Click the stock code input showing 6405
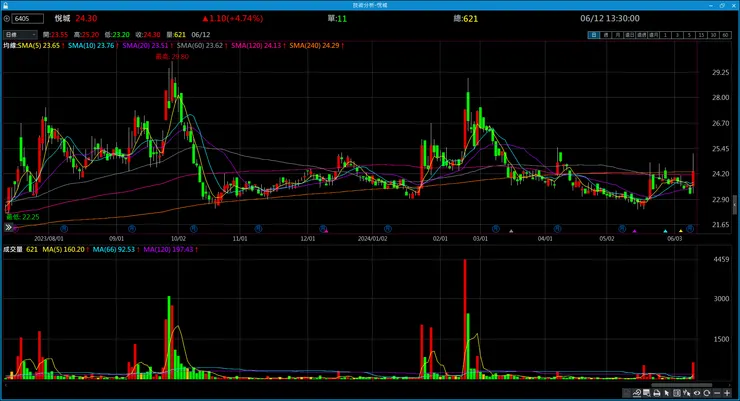This screenshot has width=740, height=401. 27,18
